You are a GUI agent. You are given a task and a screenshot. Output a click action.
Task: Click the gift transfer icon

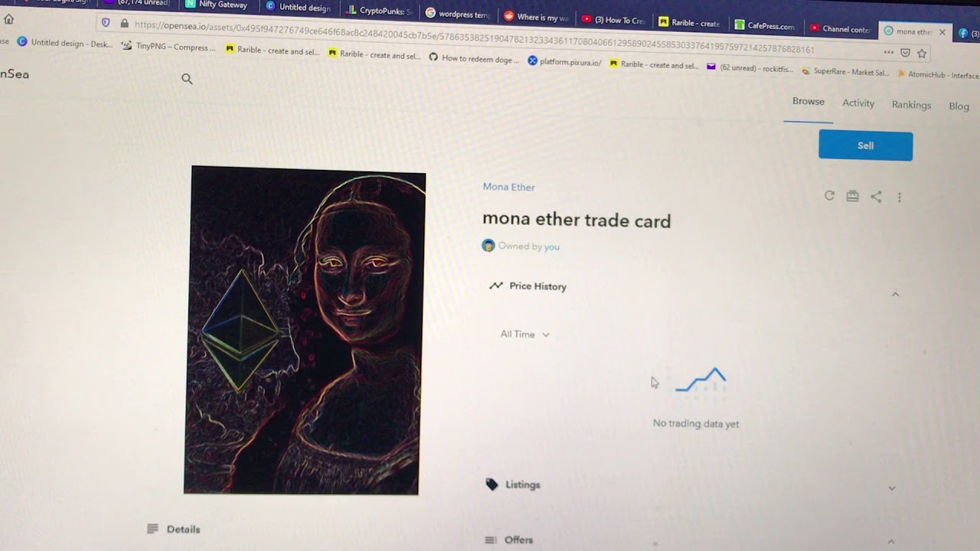coord(852,197)
